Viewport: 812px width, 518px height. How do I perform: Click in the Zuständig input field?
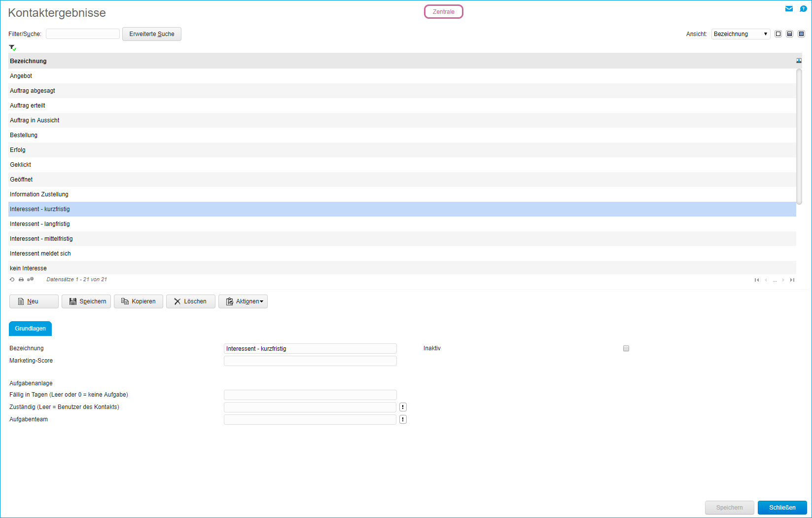tap(310, 407)
